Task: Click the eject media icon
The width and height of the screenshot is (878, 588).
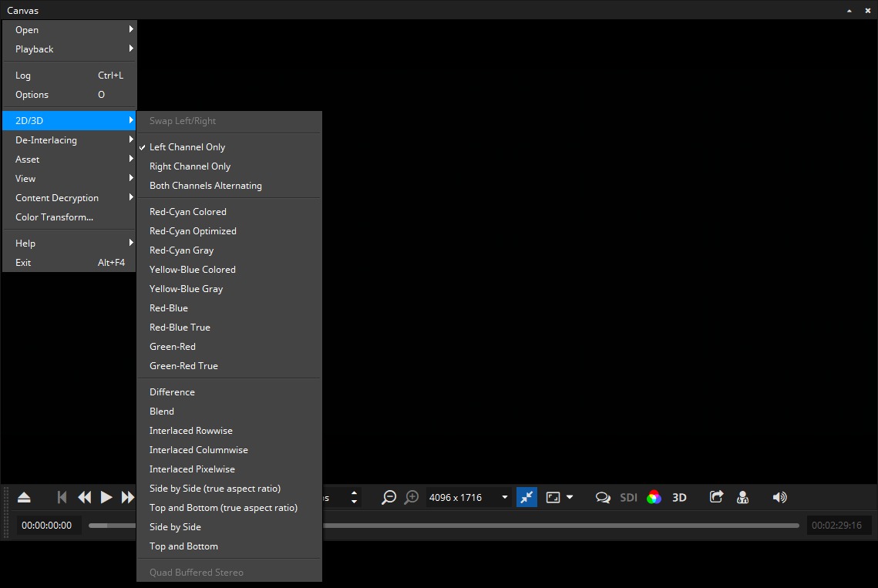Action: click(24, 497)
